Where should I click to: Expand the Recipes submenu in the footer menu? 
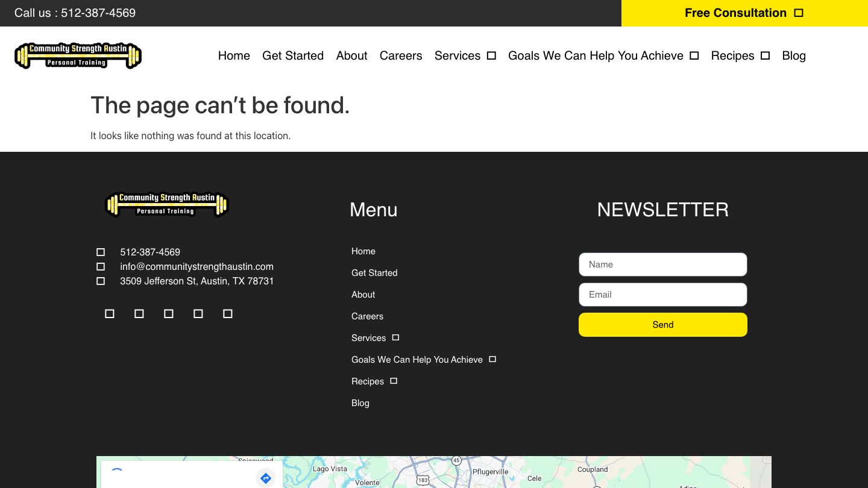tap(394, 381)
